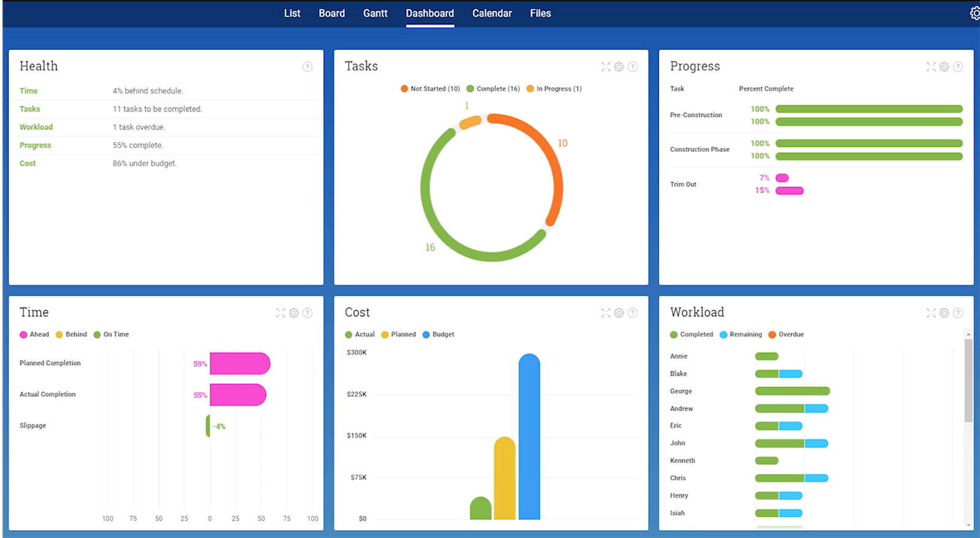The height and width of the screenshot is (538, 980).
Task: Click the green Actual cost bar
Action: tap(480, 508)
